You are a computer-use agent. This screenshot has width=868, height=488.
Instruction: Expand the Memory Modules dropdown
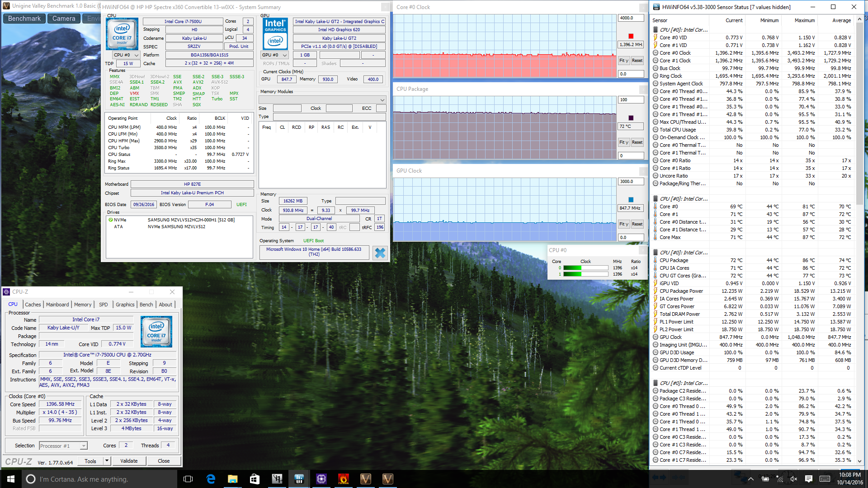[x=382, y=100]
